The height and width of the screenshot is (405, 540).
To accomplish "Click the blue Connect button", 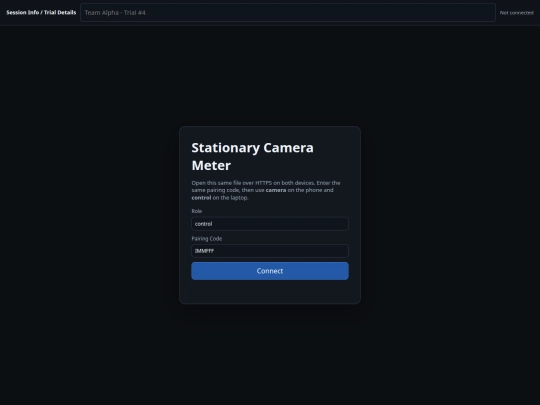I will [x=270, y=271].
